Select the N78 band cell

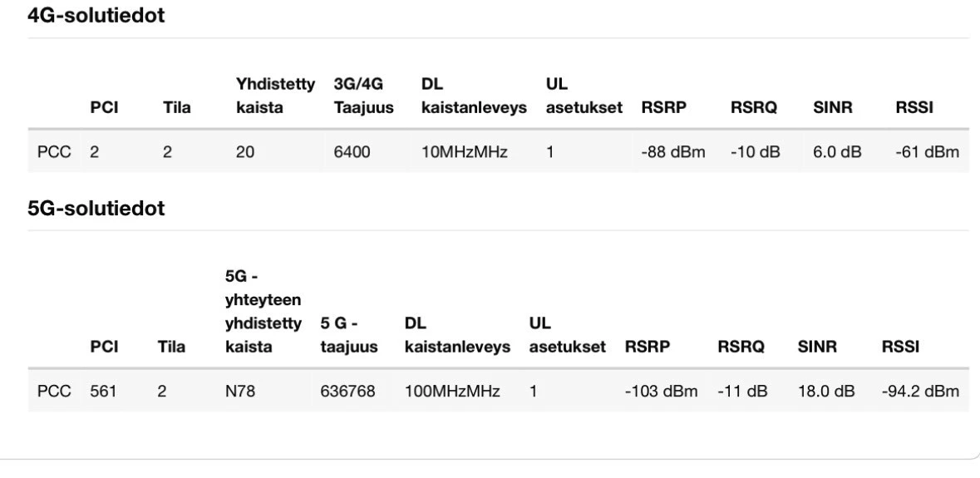click(240, 391)
